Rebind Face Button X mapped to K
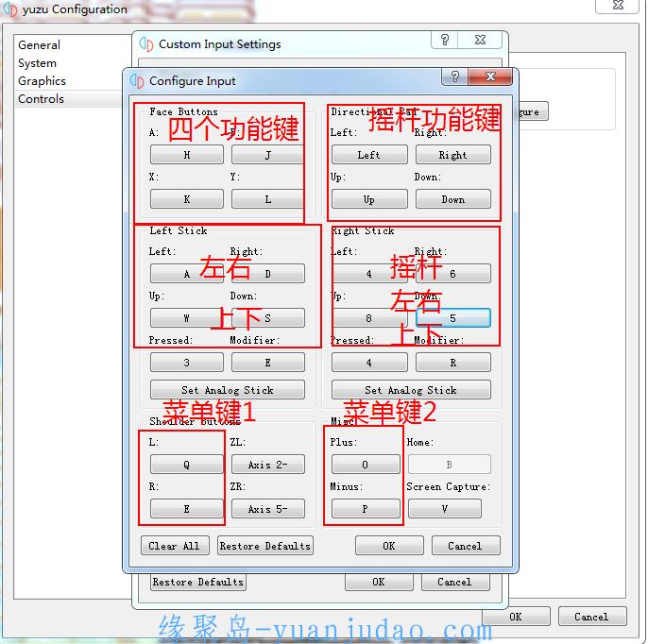 187,199
